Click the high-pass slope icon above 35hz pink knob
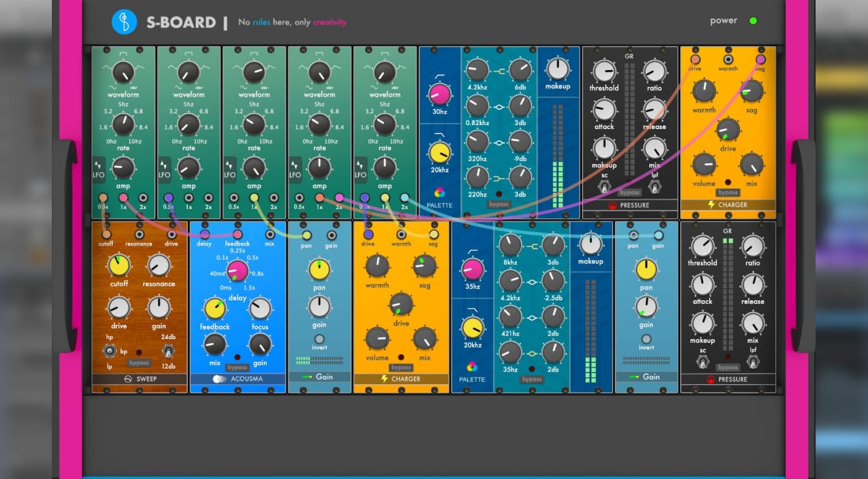Screen dimensions: 868x479 click(472, 251)
